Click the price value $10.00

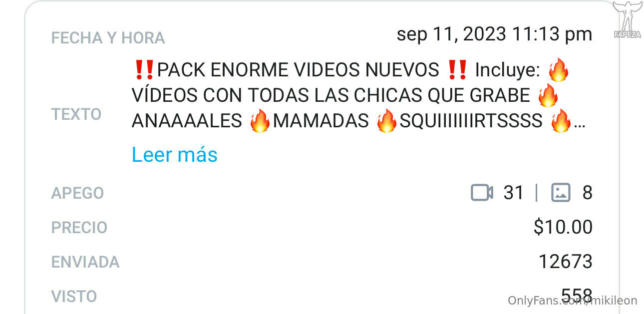(x=563, y=227)
